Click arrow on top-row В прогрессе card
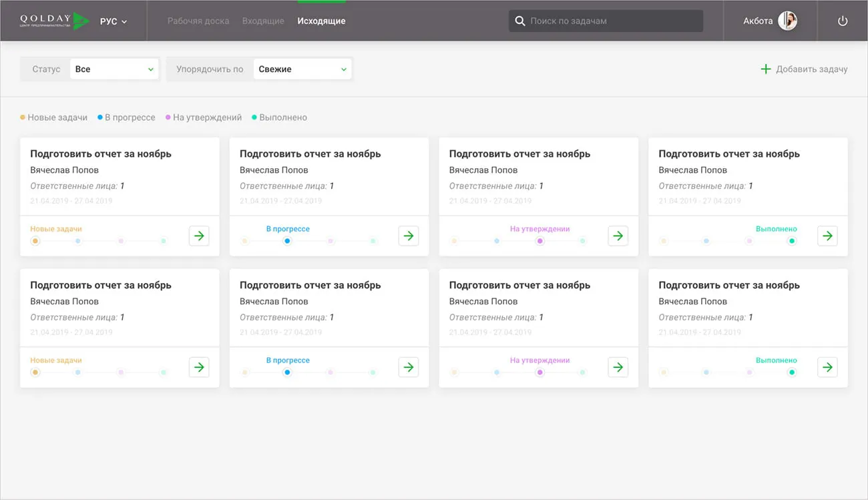Screen dimensions: 868x500 point(409,236)
